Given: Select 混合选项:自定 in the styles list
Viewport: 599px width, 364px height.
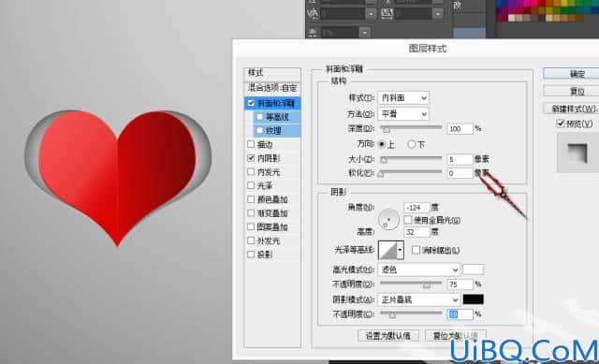Looking at the screenshot, I should pyautogui.click(x=272, y=87).
